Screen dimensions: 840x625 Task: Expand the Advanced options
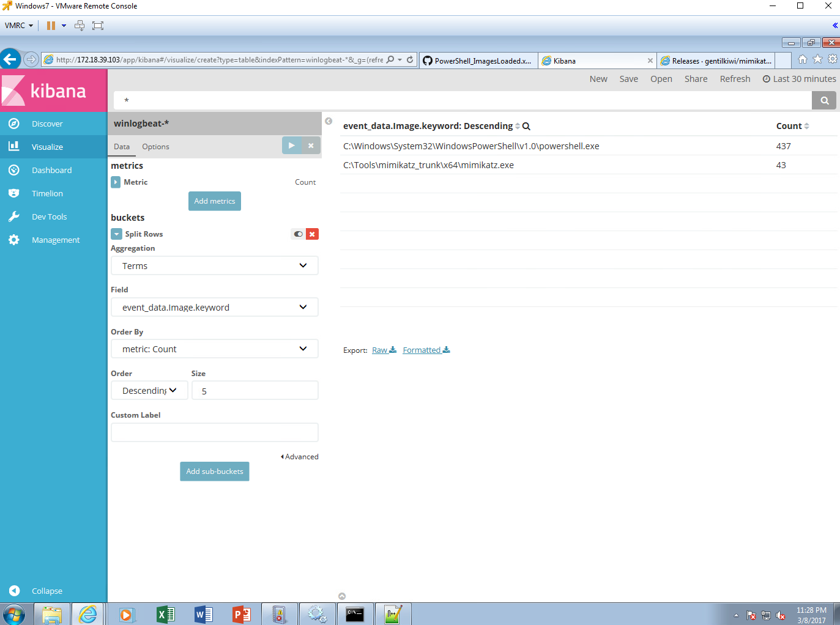coord(300,457)
